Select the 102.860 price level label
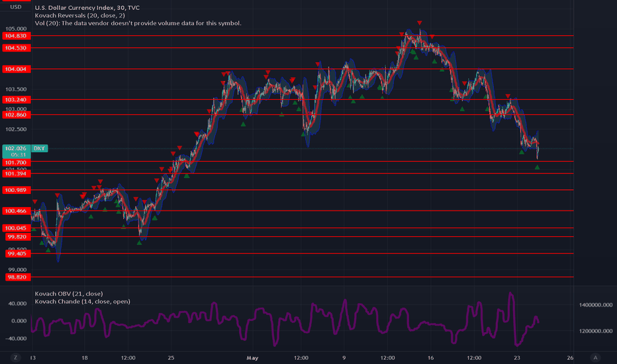 [17, 115]
